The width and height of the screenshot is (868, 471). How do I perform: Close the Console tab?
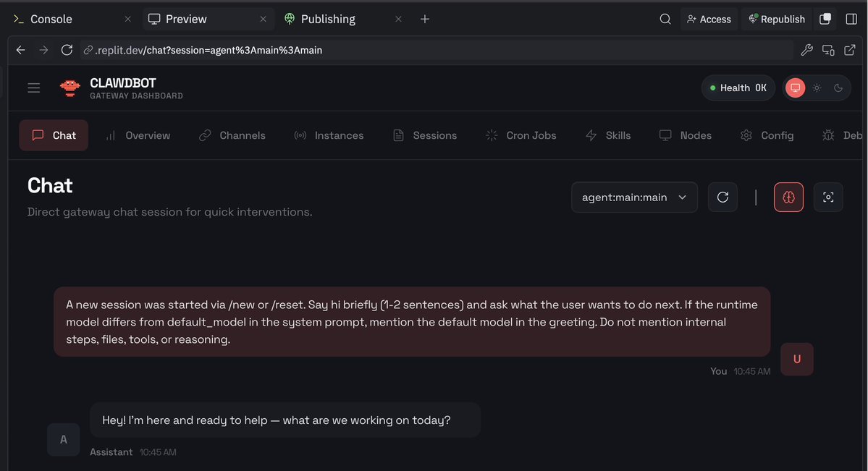click(x=128, y=19)
